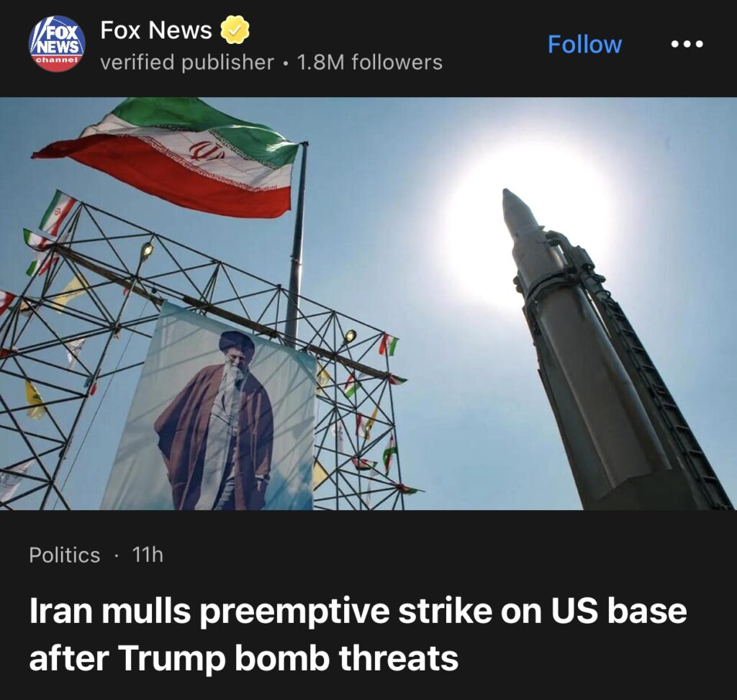View the 1.8M followers count
This screenshot has width=737, height=700.
coord(369,63)
